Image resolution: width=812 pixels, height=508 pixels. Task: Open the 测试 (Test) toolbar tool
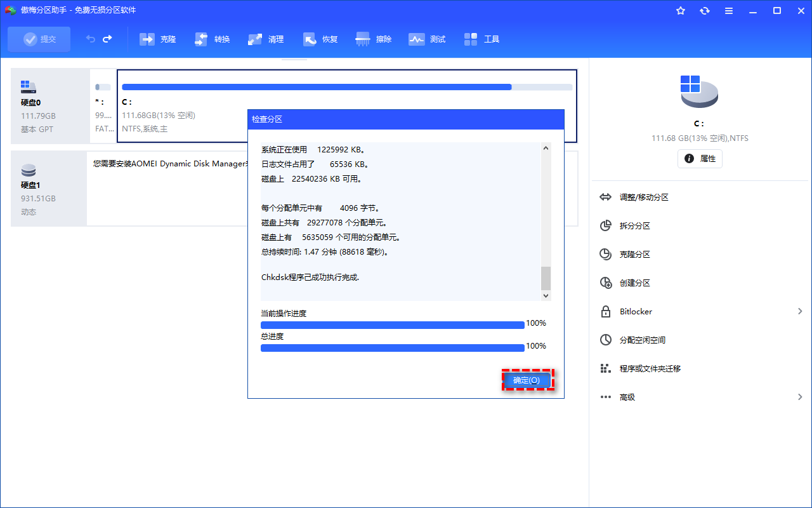[427, 39]
